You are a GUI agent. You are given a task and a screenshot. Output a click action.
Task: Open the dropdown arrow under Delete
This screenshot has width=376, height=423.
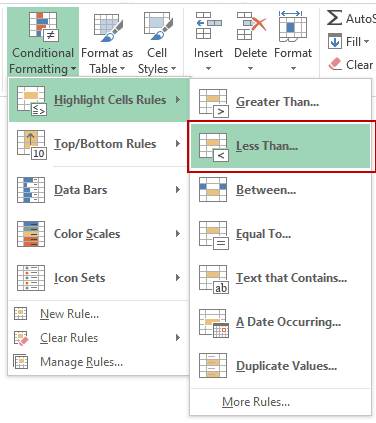click(x=251, y=68)
